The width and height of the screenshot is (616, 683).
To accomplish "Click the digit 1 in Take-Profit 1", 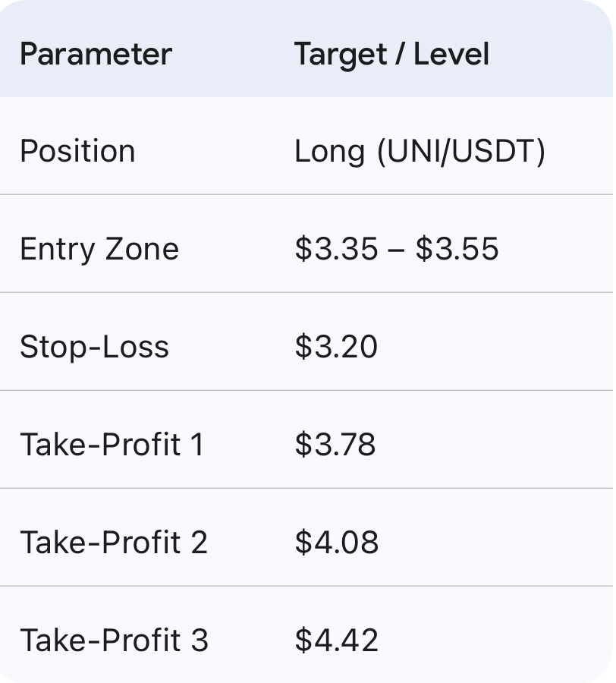I will 196,445.
